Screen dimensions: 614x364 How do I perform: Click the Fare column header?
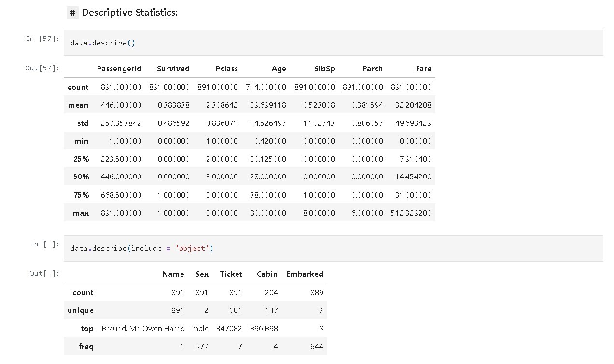pos(423,69)
